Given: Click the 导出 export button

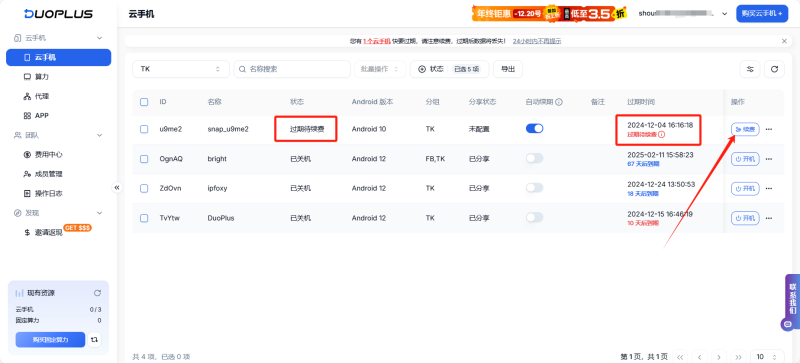Looking at the screenshot, I should coord(508,69).
